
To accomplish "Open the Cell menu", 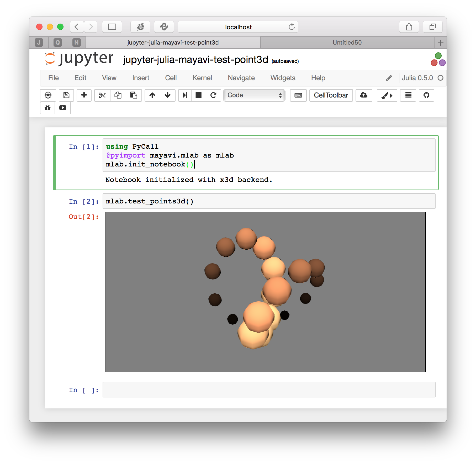I will click(171, 78).
